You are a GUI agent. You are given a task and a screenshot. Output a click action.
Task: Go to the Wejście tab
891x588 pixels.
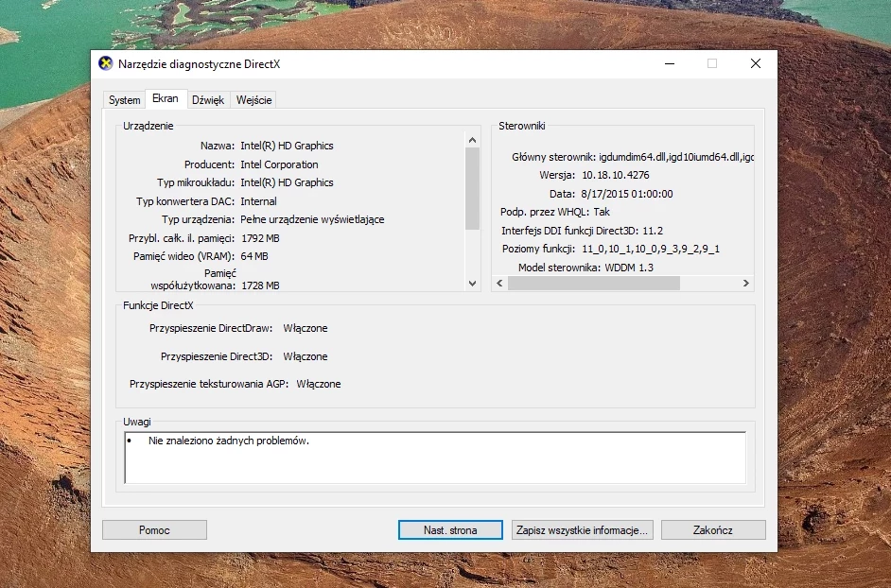253,100
